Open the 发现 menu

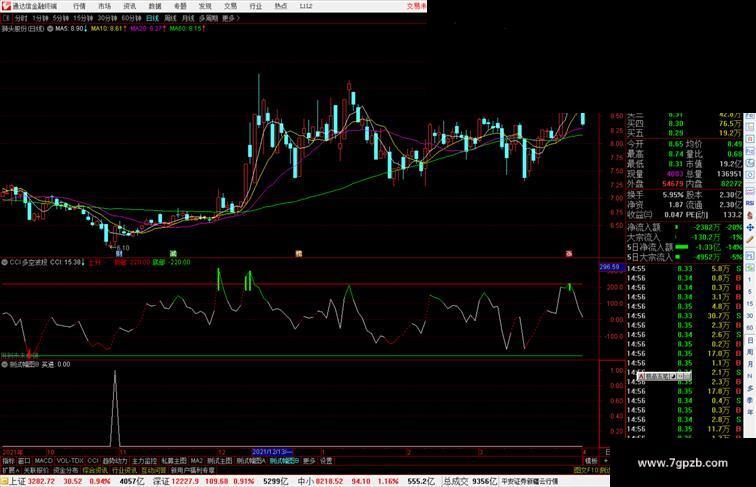click(205, 6)
